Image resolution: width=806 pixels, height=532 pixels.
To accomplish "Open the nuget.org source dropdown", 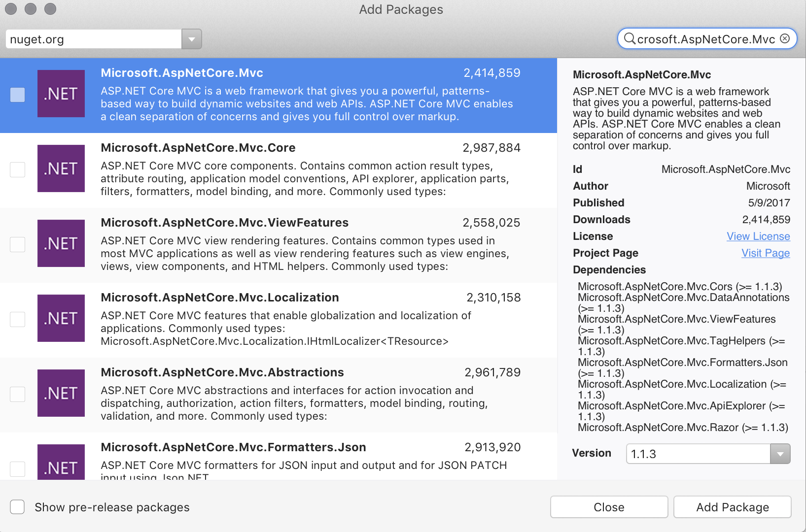I will coord(192,39).
